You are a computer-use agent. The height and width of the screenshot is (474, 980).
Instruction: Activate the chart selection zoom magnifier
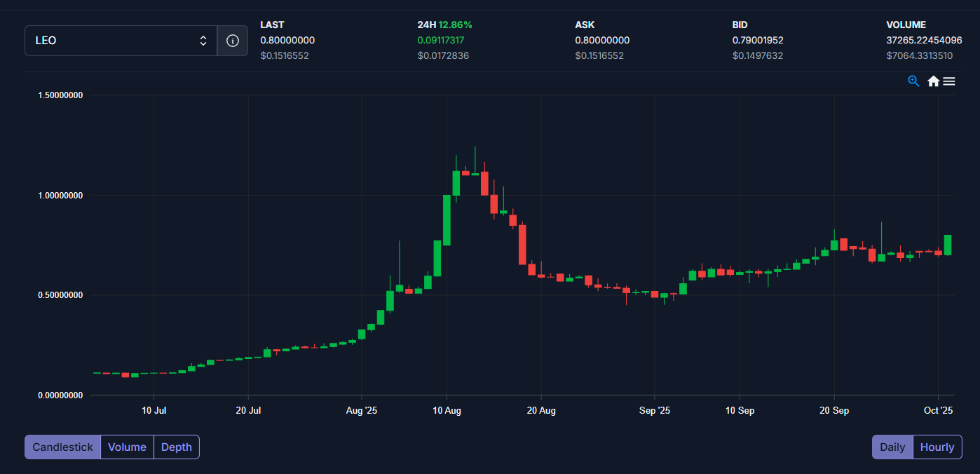pos(913,81)
